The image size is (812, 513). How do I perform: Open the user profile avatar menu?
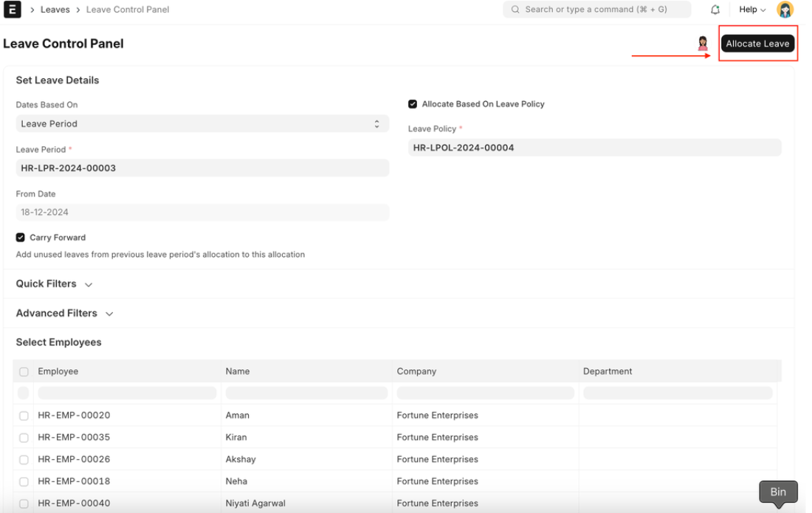pyautogui.click(x=785, y=10)
